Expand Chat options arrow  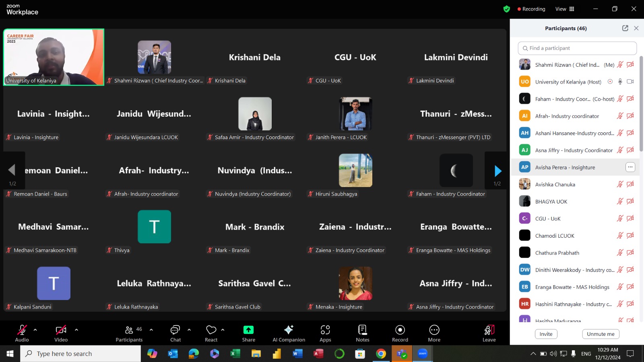click(x=189, y=330)
